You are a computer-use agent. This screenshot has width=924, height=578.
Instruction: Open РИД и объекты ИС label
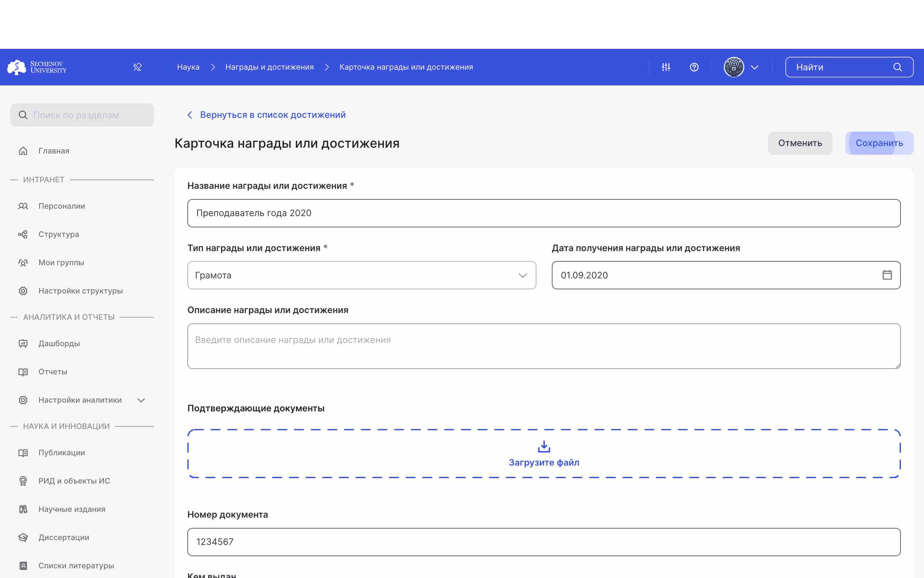pos(74,481)
